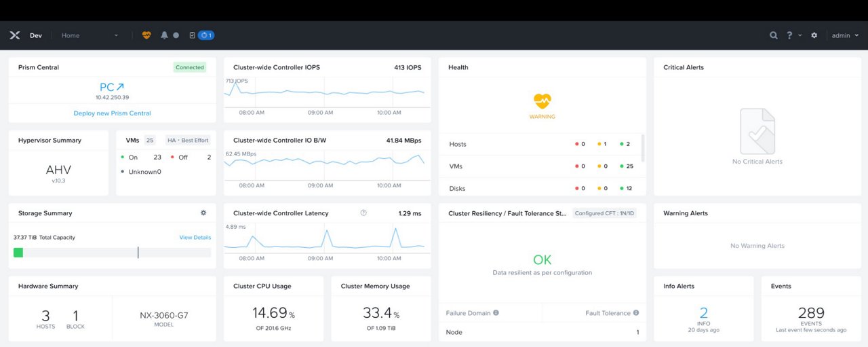Click the blue running tasks badge

pyautogui.click(x=206, y=35)
